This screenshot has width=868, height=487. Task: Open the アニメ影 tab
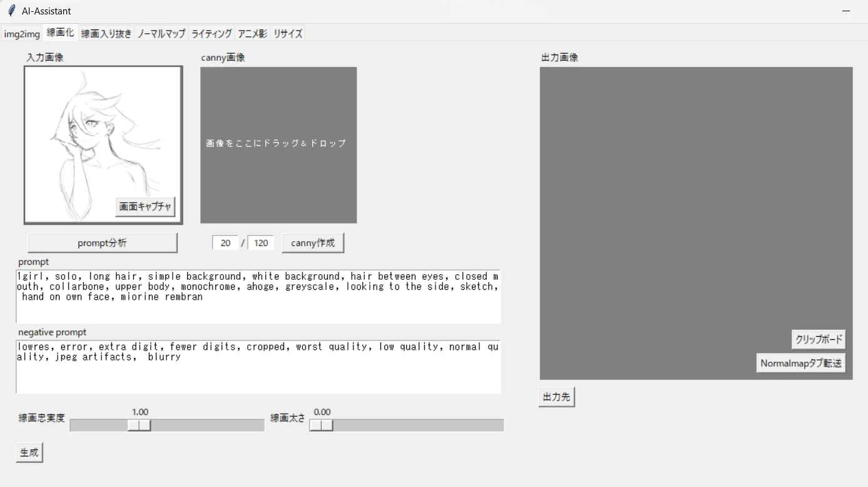252,34
